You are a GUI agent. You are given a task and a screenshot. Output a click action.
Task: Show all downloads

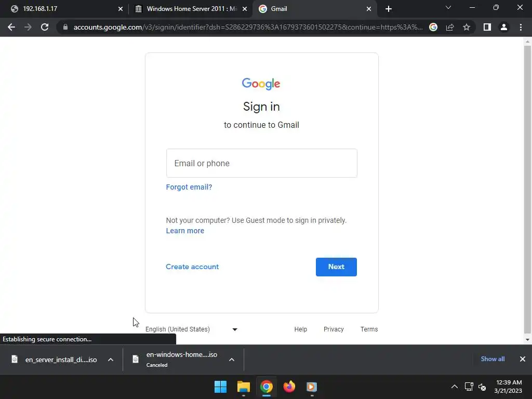[493, 359]
